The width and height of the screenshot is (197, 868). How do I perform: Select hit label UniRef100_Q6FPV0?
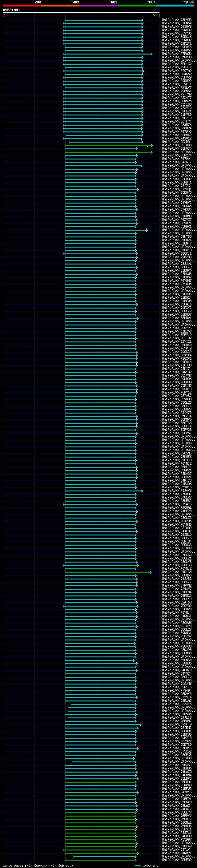click(177, 816)
